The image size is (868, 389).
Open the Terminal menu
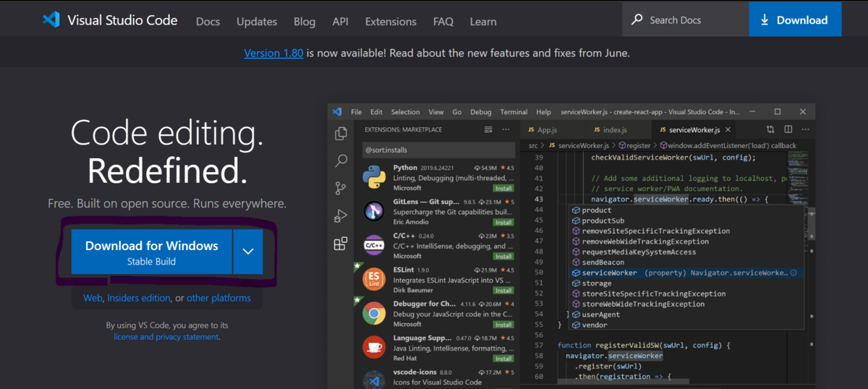pyautogui.click(x=514, y=112)
